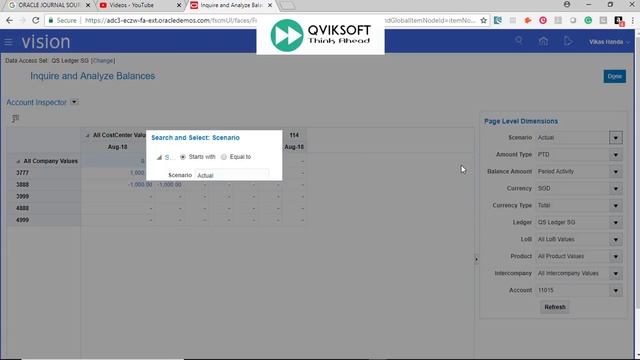Screen dimensions: 640x360
Task: Click company row 3777
Action: click(22, 173)
